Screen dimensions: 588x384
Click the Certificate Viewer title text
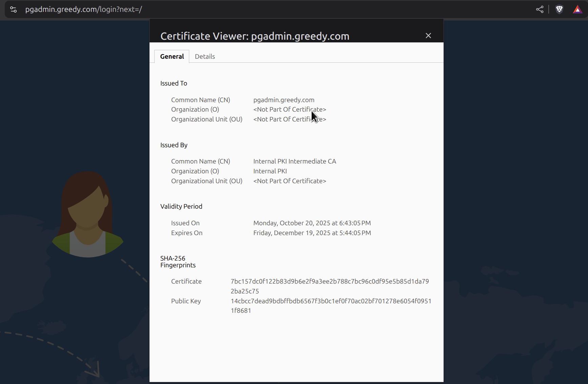(x=255, y=36)
